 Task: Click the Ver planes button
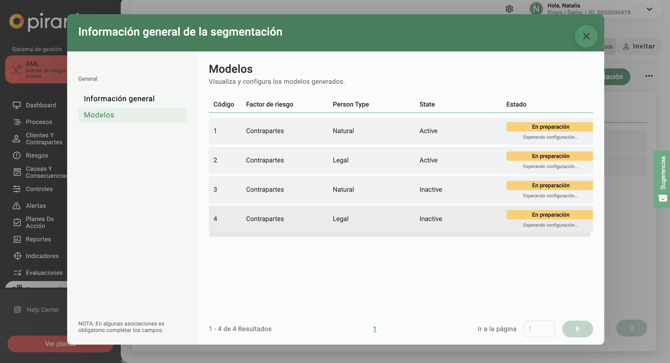coord(60,344)
